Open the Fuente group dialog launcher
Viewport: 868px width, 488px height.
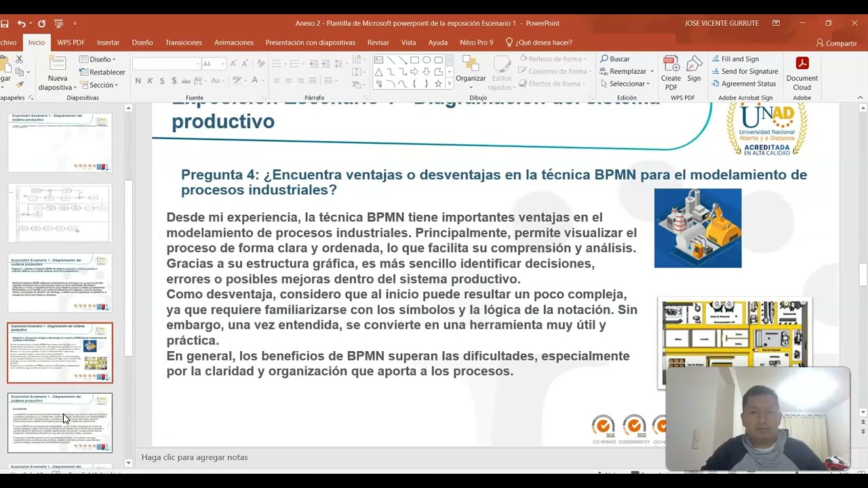[x=262, y=98]
